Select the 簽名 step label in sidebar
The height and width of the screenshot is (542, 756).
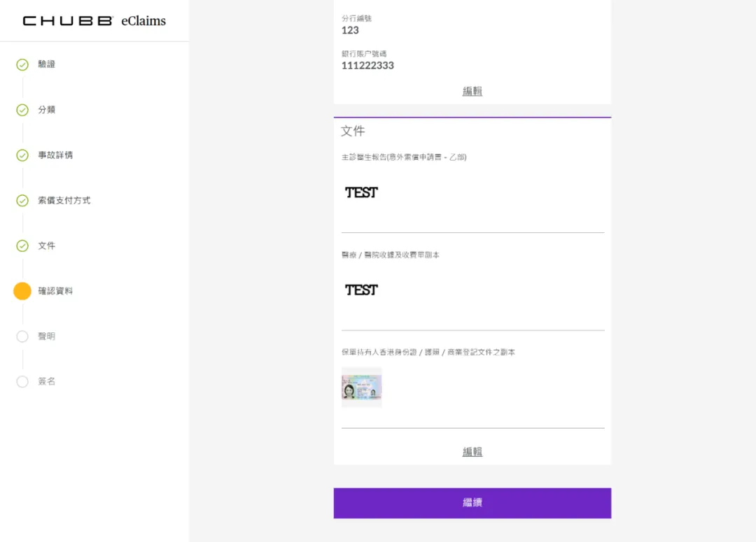click(46, 382)
